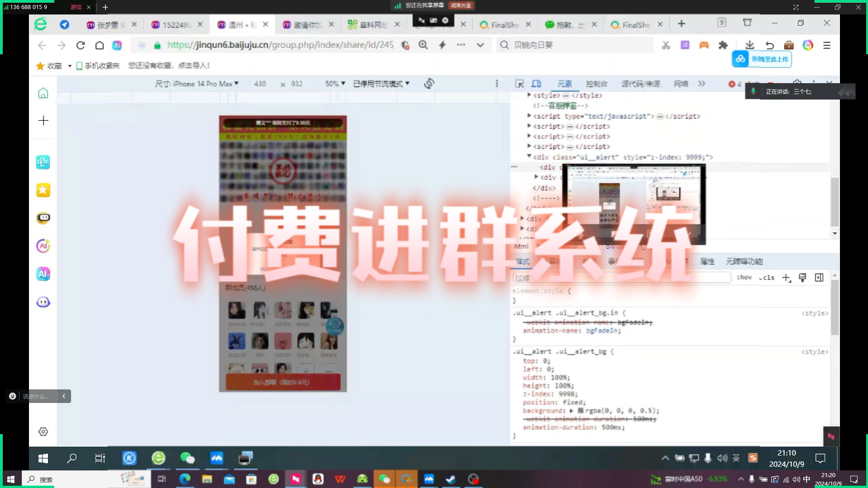This screenshot has width=868, height=488.
Task: Click the paint-roller element classes icon in Styles
Action: point(802,278)
